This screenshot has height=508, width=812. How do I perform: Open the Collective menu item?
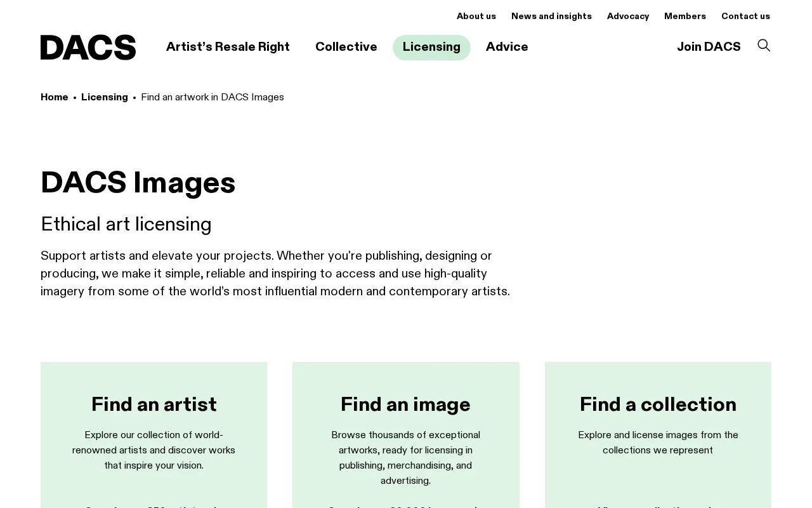(346, 47)
